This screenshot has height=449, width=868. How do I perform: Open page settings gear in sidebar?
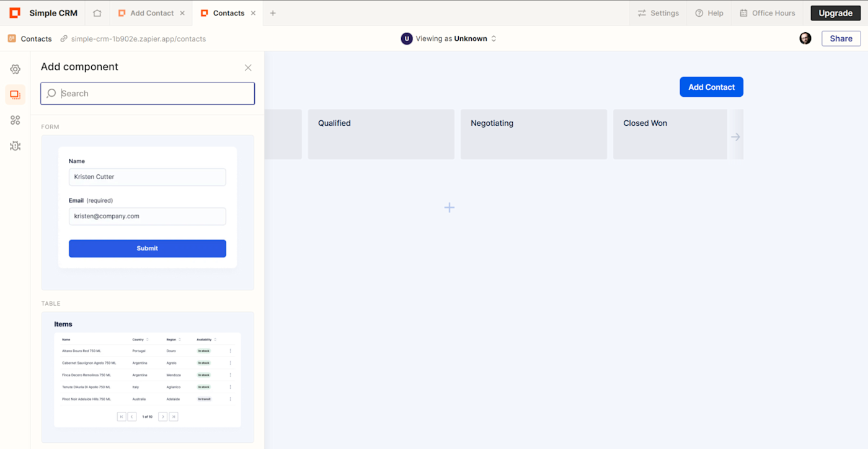click(x=15, y=69)
